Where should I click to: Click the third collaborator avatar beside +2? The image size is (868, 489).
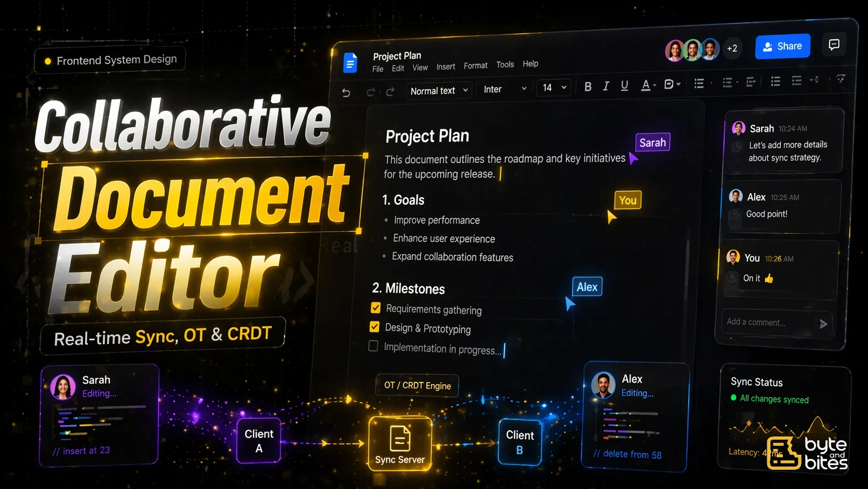pyautogui.click(x=710, y=49)
